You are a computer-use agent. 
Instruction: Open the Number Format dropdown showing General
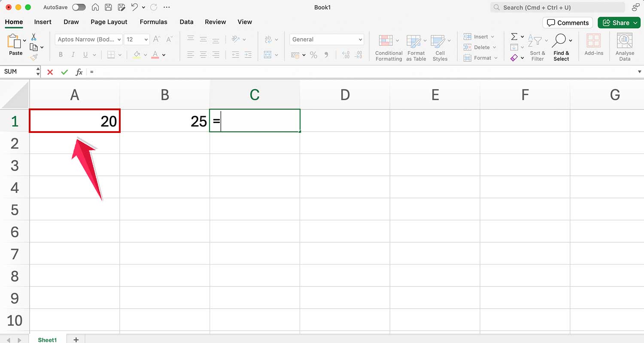tap(326, 39)
